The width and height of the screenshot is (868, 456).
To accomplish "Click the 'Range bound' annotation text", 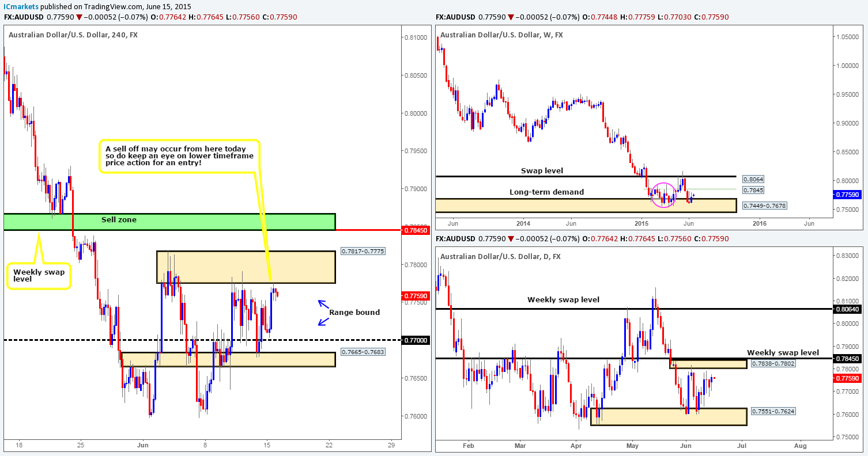I will [x=354, y=312].
